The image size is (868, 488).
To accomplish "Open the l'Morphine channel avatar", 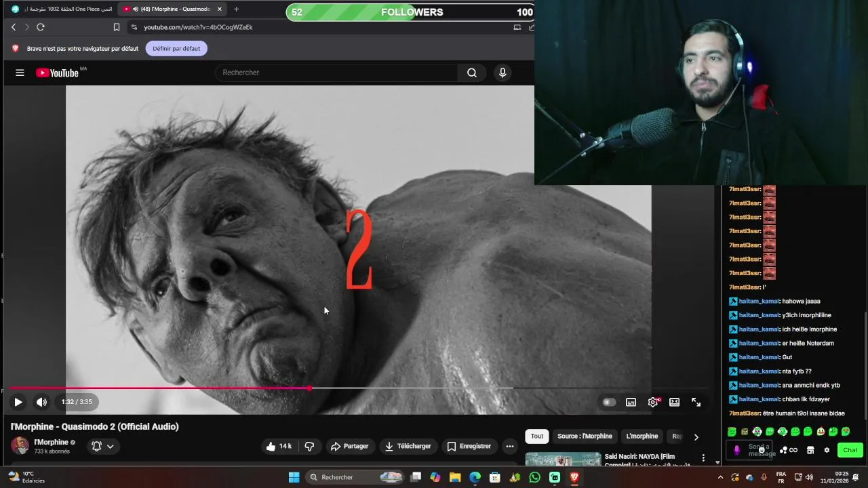I will (20, 446).
